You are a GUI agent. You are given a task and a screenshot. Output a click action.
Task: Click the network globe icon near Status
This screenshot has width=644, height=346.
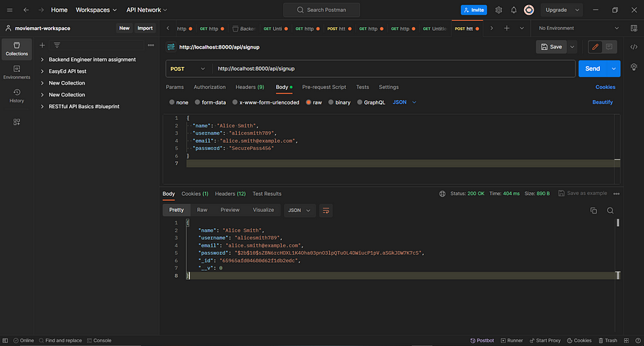(442, 194)
